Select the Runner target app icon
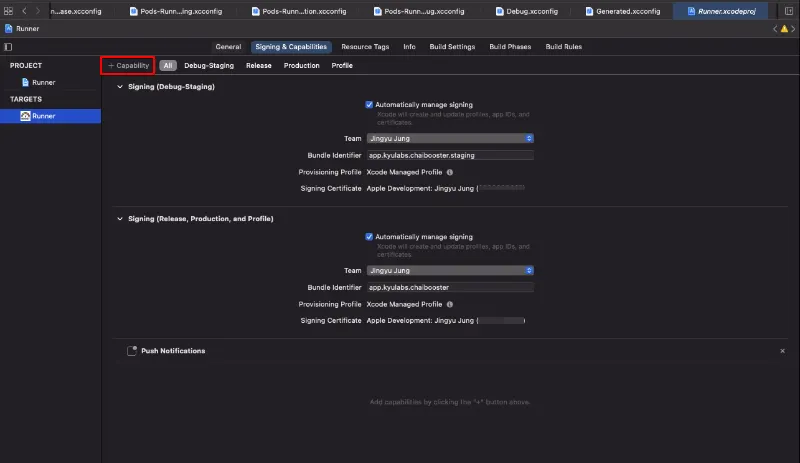This screenshot has width=800, height=463. tap(25, 116)
